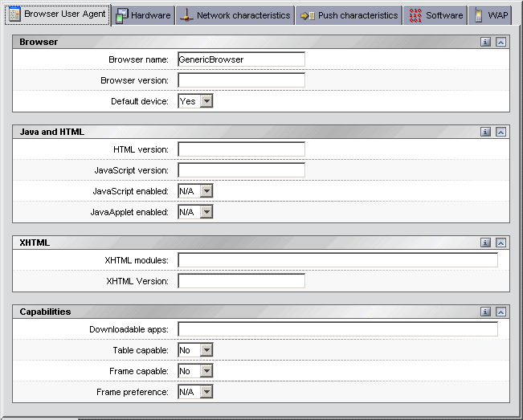Click the XHTML modules input field
Image resolution: width=523 pixels, height=420 pixels.
pos(338,260)
